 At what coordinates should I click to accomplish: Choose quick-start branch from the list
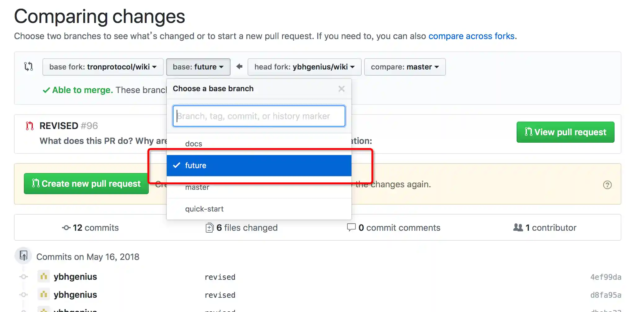click(x=204, y=209)
